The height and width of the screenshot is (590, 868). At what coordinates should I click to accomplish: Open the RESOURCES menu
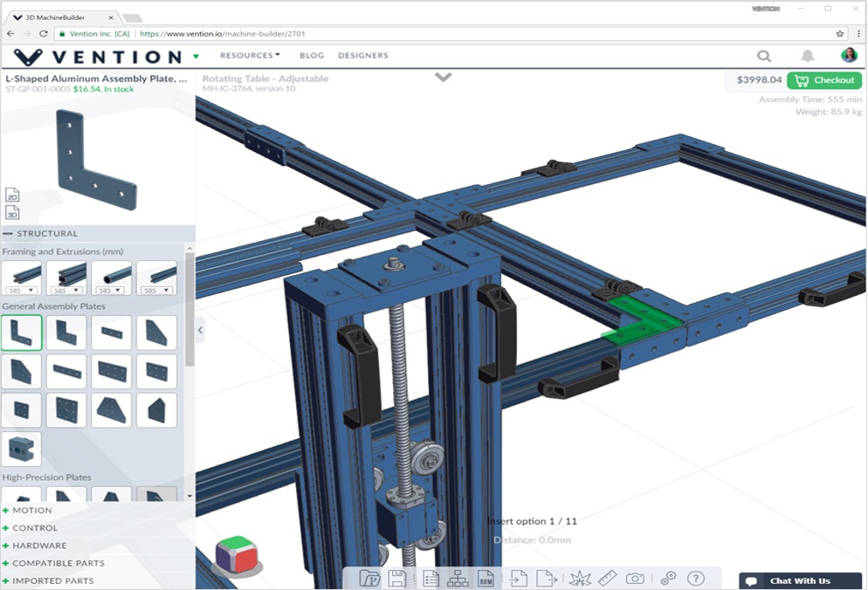coord(250,55)
